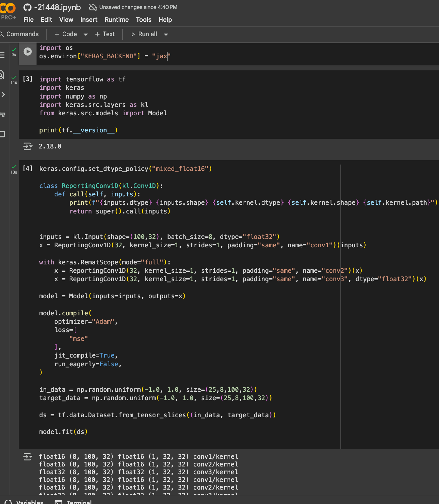The image size is (439, 504).
Task: Click the jit_compile=True line
Action: 86,356
